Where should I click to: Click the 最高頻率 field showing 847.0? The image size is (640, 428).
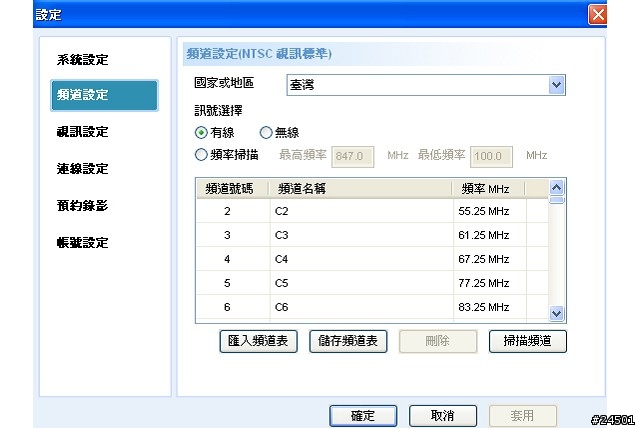click(x=353, y=156)
